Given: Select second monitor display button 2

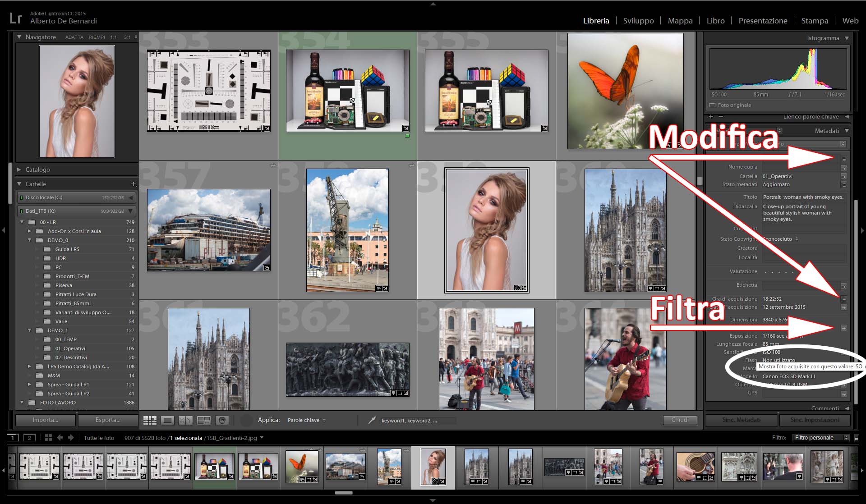Looking at the screenshot, I should (29, 438).
